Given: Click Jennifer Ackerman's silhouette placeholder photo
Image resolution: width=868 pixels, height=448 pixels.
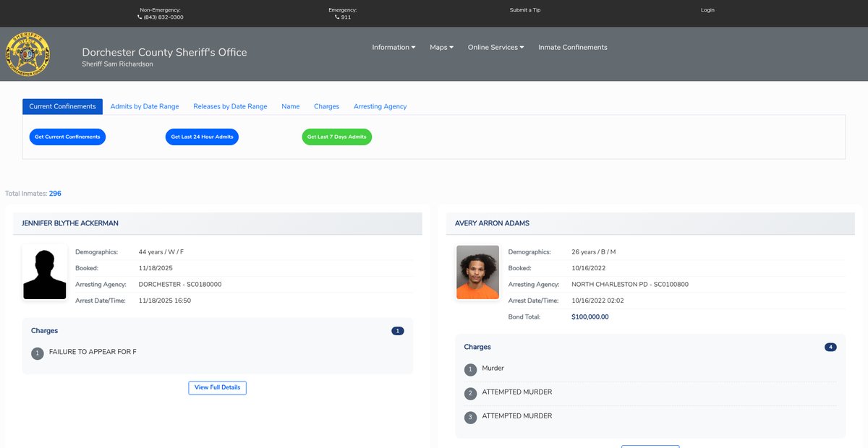Looking at the screenshot, I should (44, 272).
